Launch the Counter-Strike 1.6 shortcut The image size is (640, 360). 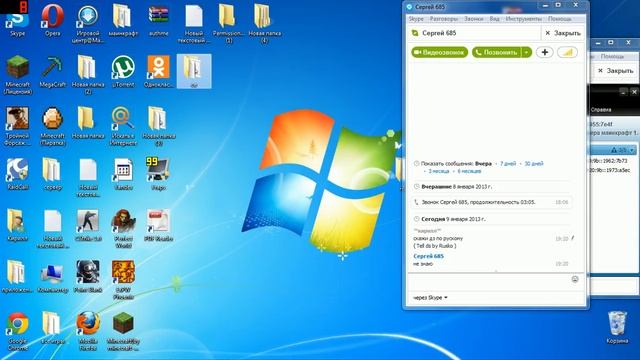[x=87, y=226]
